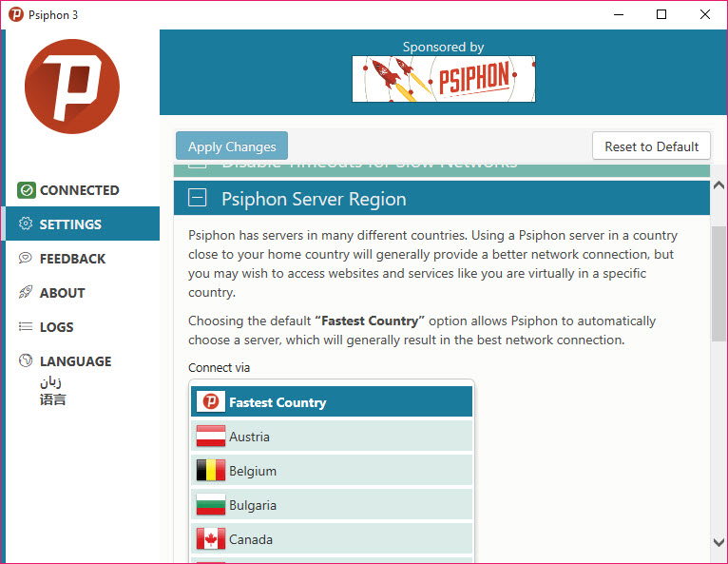This screenshot has width=728, height=564.
Task: Click the 'Connect via' label
Action: (x=220, y=367)
